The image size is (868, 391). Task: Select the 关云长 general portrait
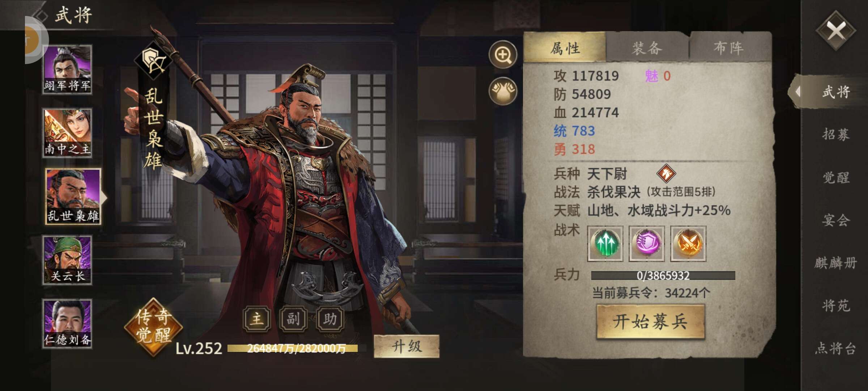(67, 260)
